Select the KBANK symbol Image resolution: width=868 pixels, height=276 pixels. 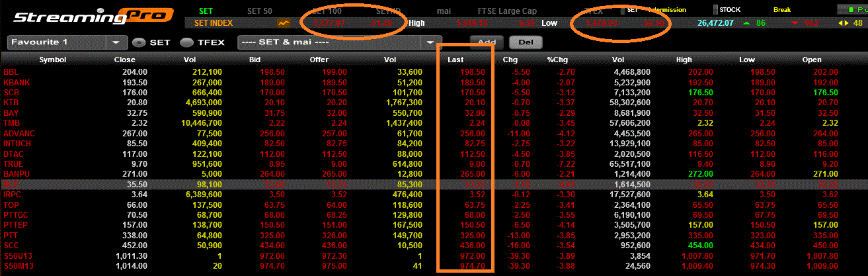[16, 82]
